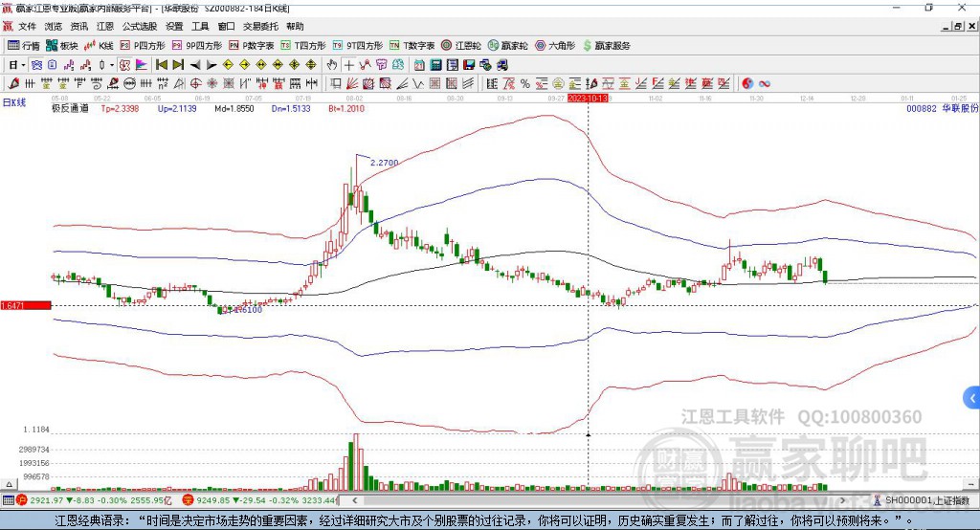The height and width of the screenshot is (530, 980).
Task: Select the pencil drawing tool
Action: [x=13, y=83]
